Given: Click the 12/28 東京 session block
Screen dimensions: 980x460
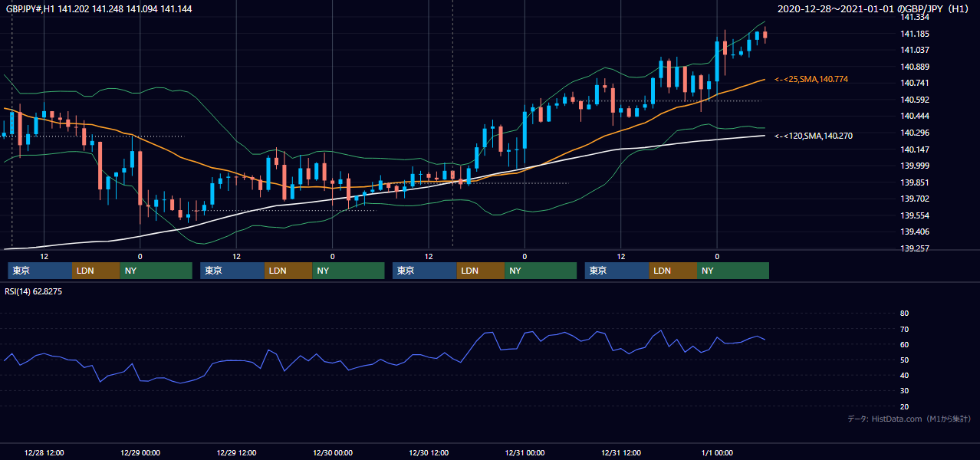Looking at the screenshot, I should click(x=40, y=271).
